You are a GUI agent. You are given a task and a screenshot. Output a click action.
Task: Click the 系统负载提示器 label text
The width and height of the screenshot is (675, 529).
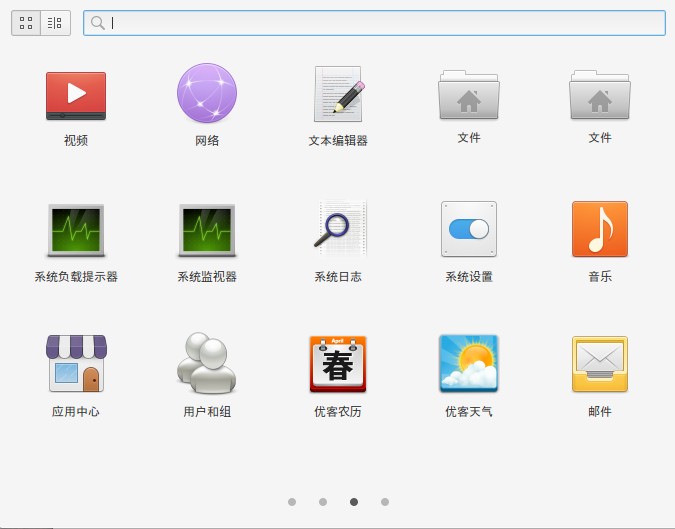coord(76,276)
